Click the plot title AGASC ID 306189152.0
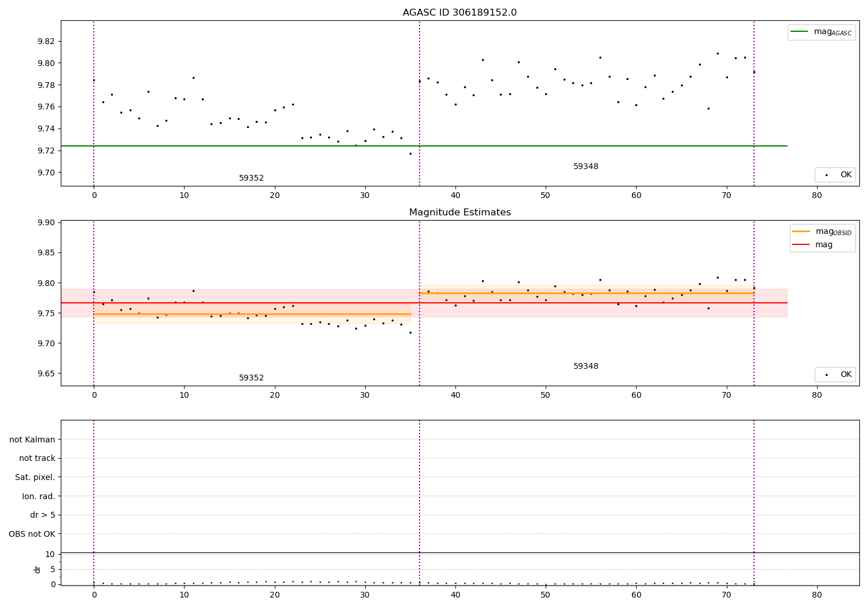 pos(459,13)
